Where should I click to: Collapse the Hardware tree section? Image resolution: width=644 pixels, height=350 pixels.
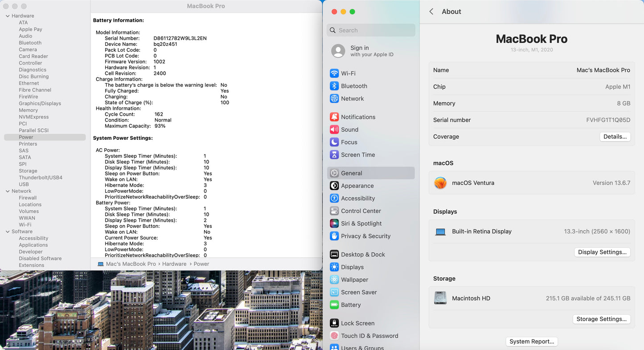coord(8,16)
